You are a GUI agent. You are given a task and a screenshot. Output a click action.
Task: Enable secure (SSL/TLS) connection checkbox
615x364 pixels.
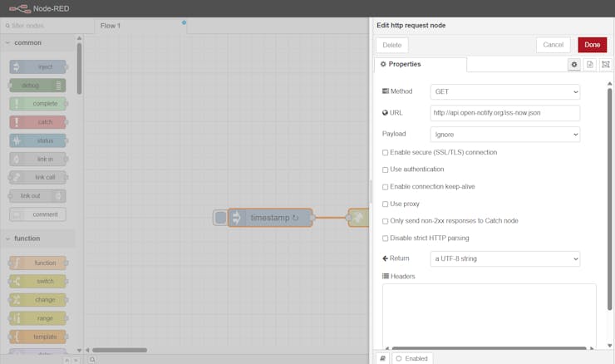(385, 152)
